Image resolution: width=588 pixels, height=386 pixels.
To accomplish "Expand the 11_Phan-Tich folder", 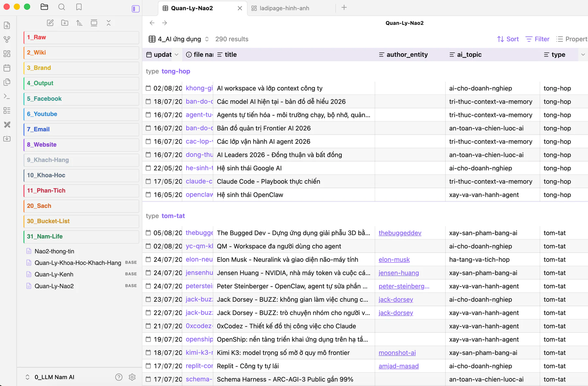I will (81, 191).
